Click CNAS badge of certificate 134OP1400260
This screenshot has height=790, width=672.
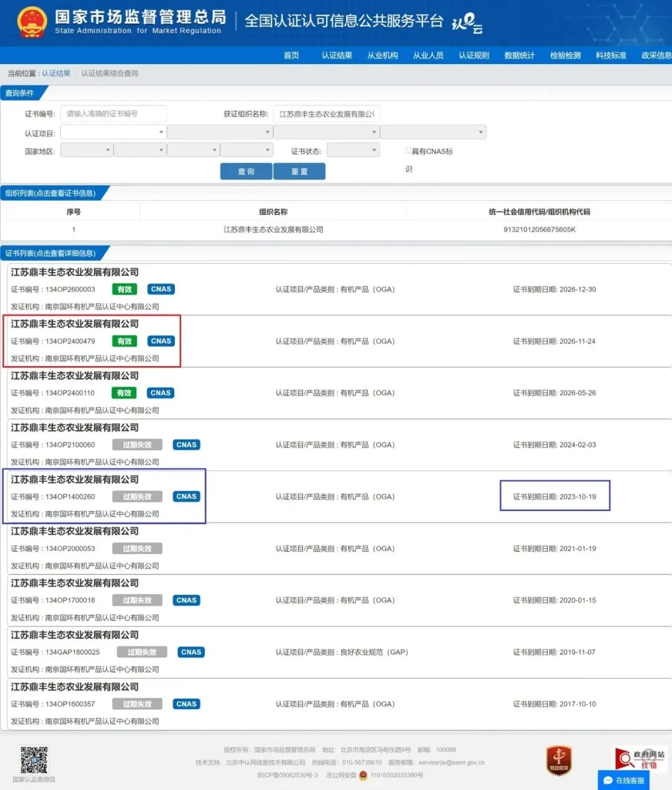187,497
